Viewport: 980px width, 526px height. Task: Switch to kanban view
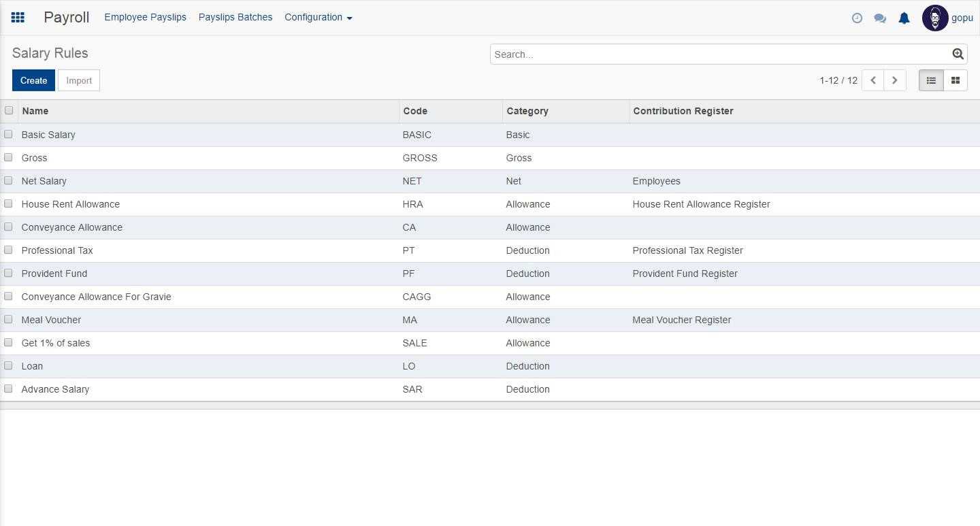955,80
